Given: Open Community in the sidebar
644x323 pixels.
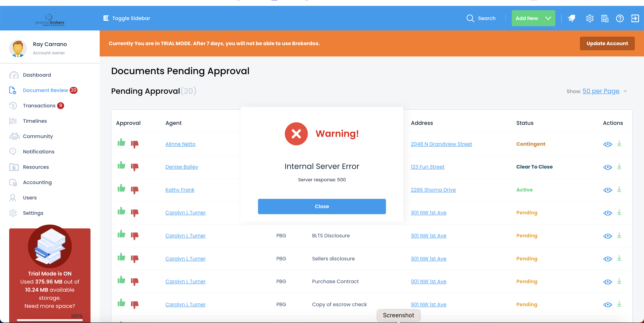Looking at the screenshot, I should point(38,136).
